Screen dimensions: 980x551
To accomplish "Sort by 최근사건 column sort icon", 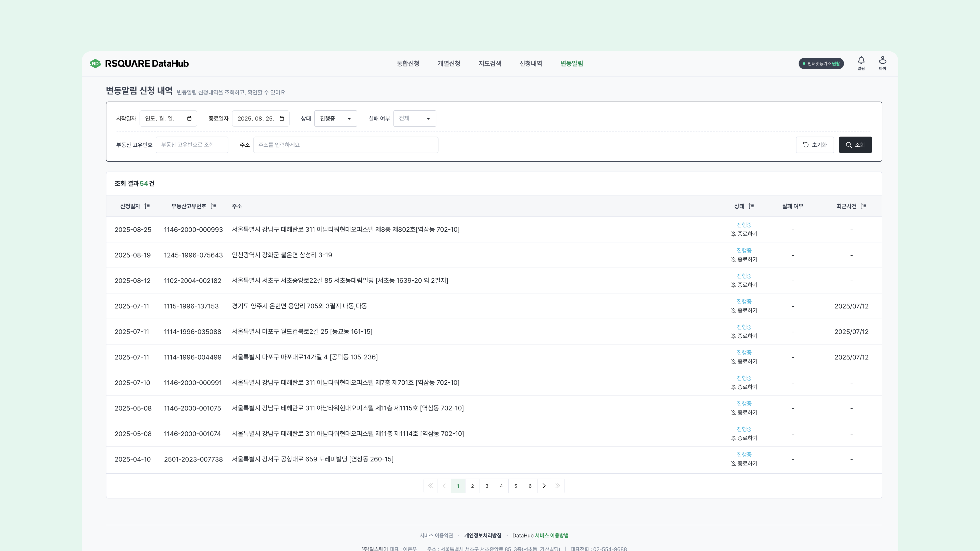I will [863, 206].
